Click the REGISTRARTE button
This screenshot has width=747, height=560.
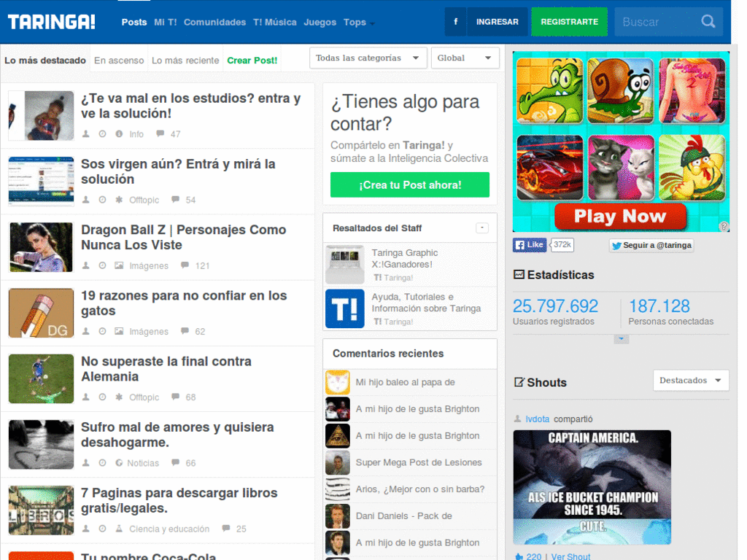(569, 21)
